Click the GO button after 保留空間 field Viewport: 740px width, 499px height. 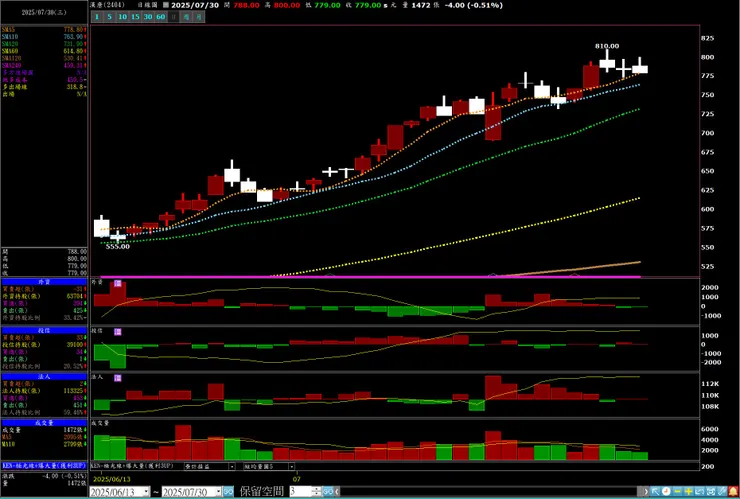(328, 491)
